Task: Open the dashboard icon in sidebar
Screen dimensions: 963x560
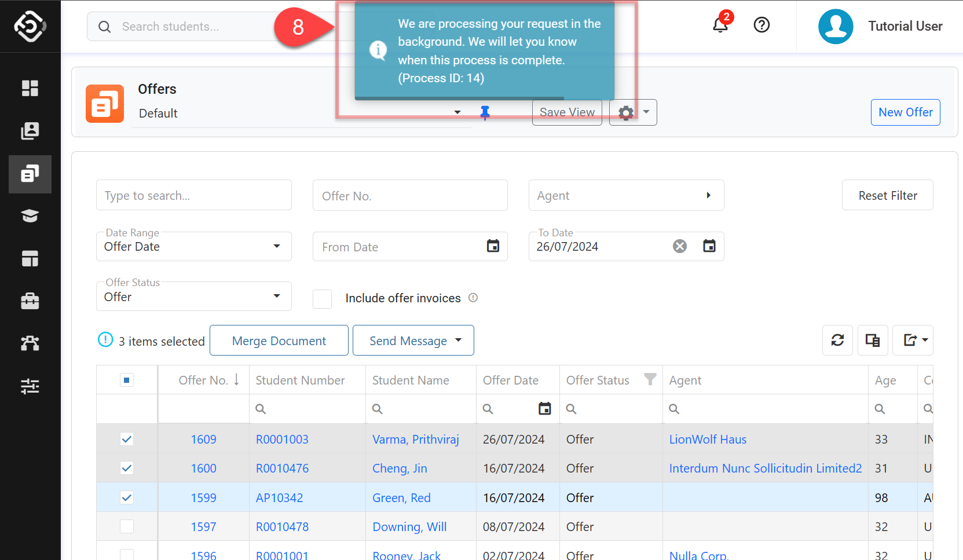Action: [x=30, y=88]
